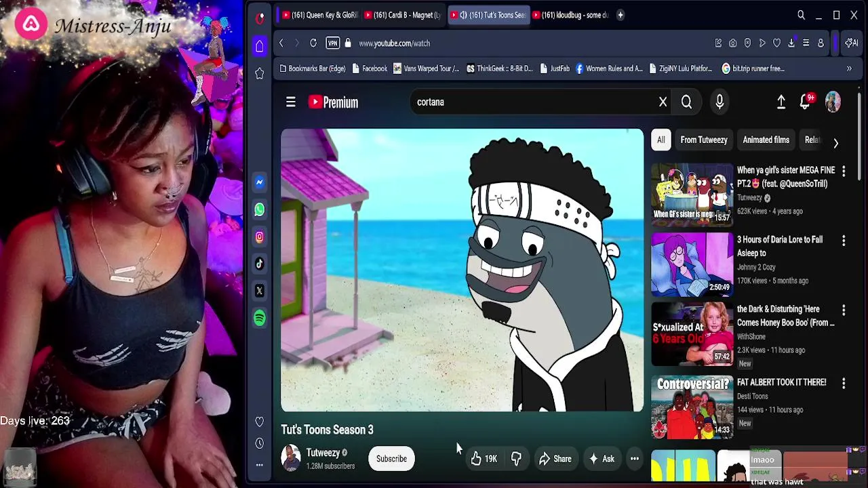Open YouTube hamburger guide menu
The image size is (868, 488).
coord(291,102)
